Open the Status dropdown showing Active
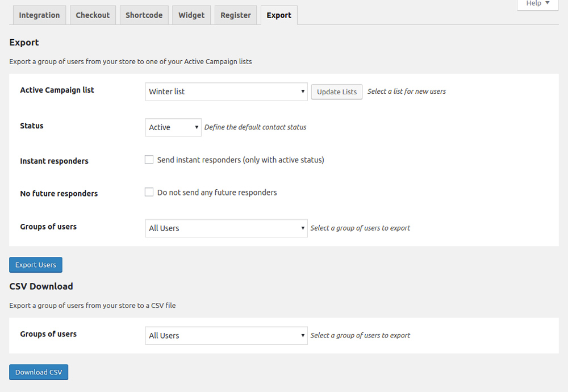The height and width of the screenshot is (392, 568). [173, 127]
